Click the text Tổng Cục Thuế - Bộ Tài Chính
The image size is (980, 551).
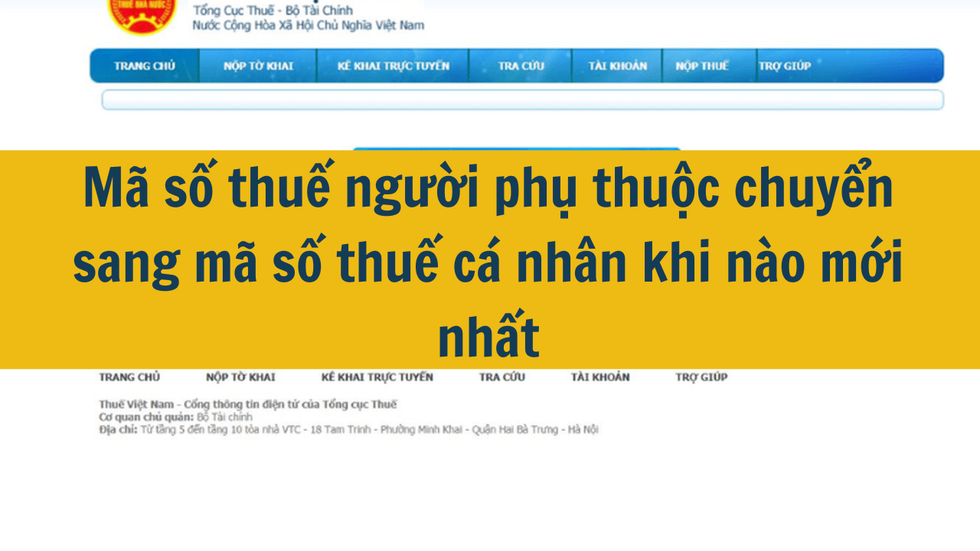pyautogui.click(x=273, y=11)
